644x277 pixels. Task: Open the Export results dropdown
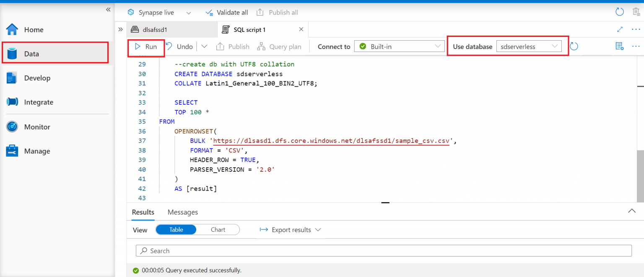pos(290,230)
